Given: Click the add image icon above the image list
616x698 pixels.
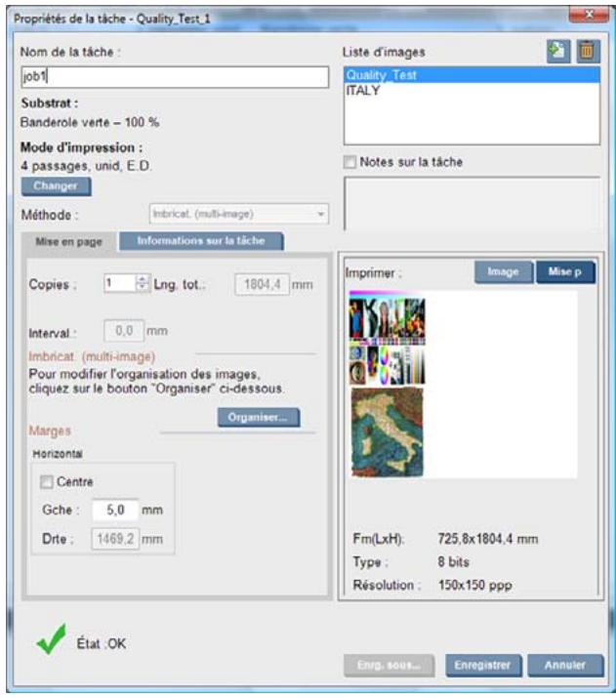Looking at the screenshot, I should click(x=558, y=51).
